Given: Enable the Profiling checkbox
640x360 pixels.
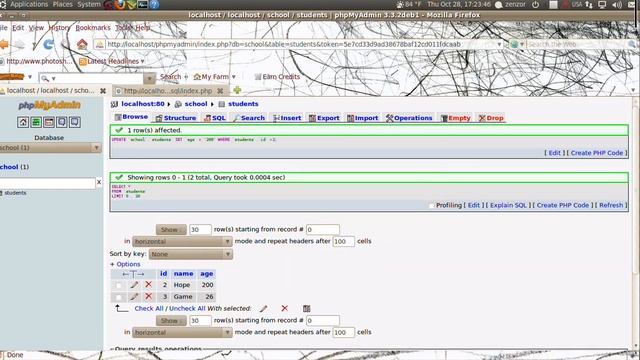Looking at the screenshot, I should 431,205.
